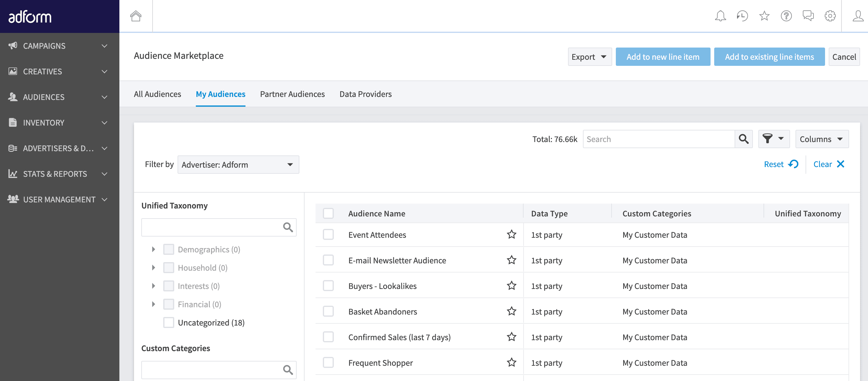This screenshot has height=381, width=868.
Task: Expand the Financial tree node
Action: pos(153,304)
